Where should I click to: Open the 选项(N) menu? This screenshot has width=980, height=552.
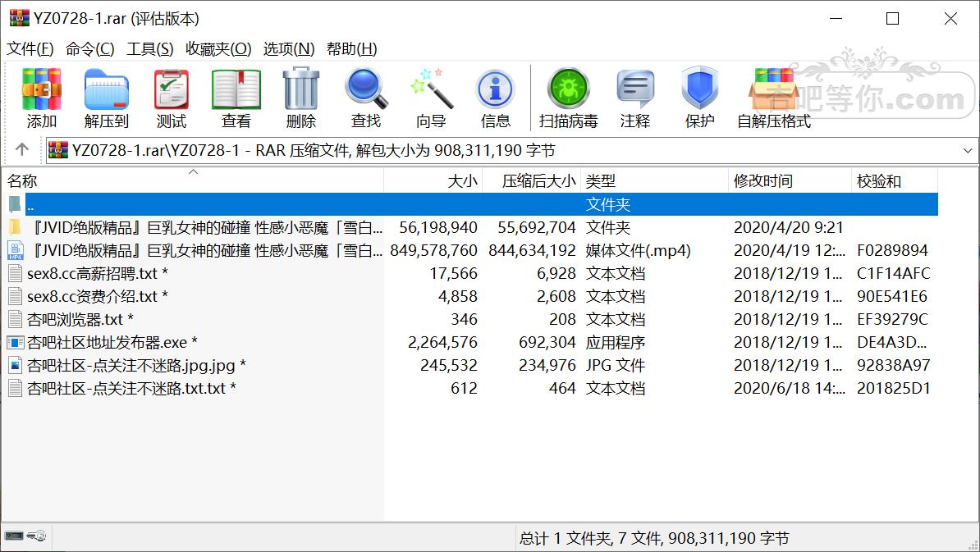tap(289, 48)
